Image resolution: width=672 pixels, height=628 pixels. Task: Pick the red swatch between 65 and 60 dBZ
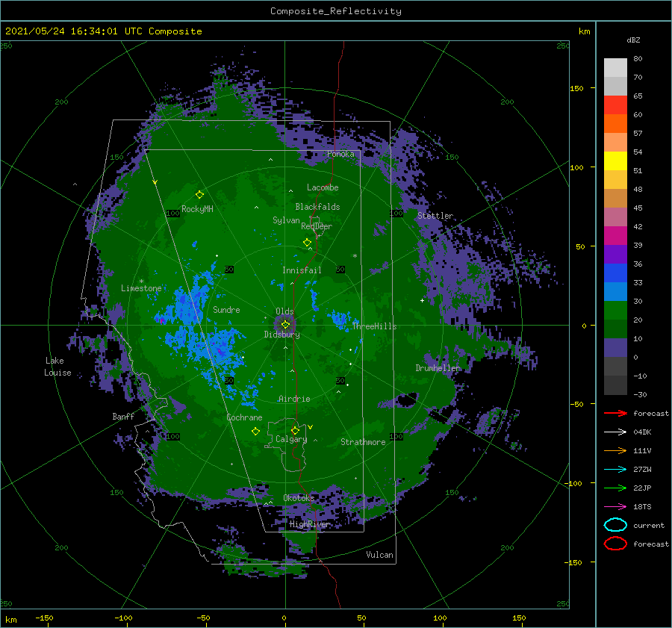(x=615, y=105)
